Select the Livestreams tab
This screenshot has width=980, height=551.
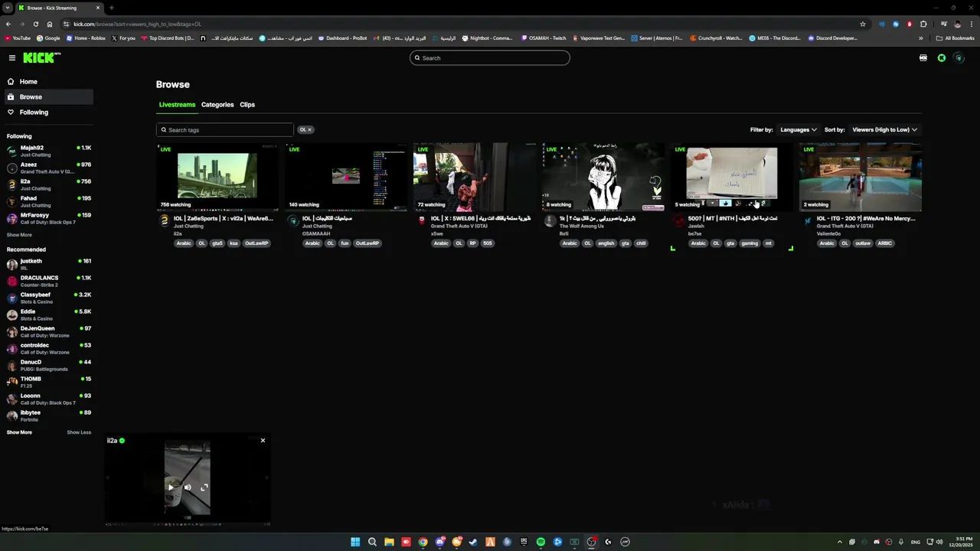point(177,105)
